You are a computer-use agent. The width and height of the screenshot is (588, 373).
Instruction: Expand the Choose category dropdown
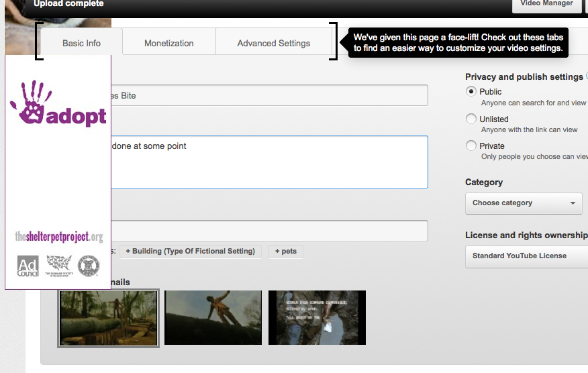[524, 203]
